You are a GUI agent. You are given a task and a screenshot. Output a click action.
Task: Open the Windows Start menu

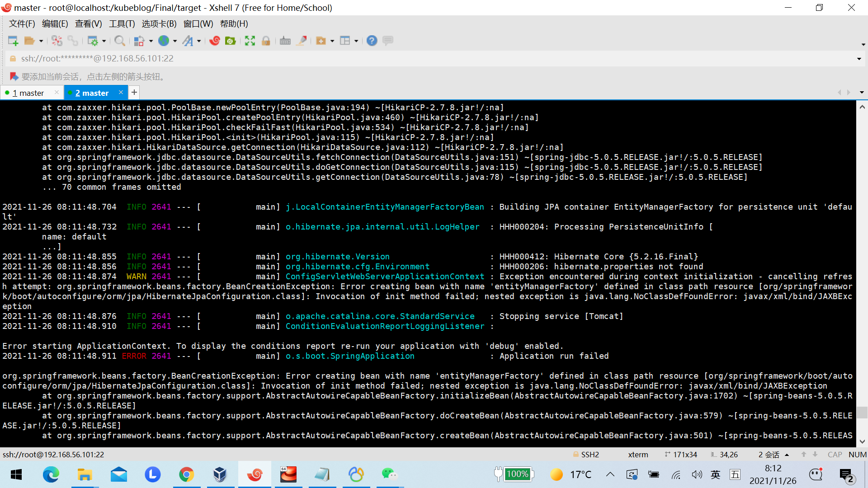click(x=16, y=474)
